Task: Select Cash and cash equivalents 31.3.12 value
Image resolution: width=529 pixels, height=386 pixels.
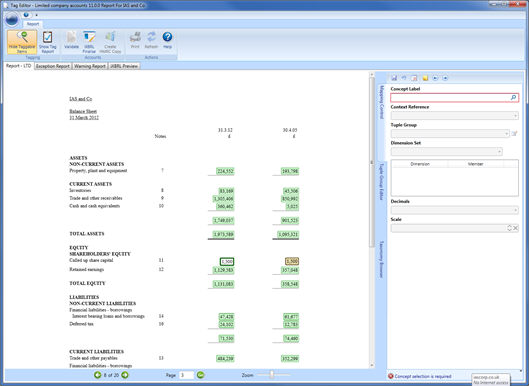Action: click(x=225, y=206)
